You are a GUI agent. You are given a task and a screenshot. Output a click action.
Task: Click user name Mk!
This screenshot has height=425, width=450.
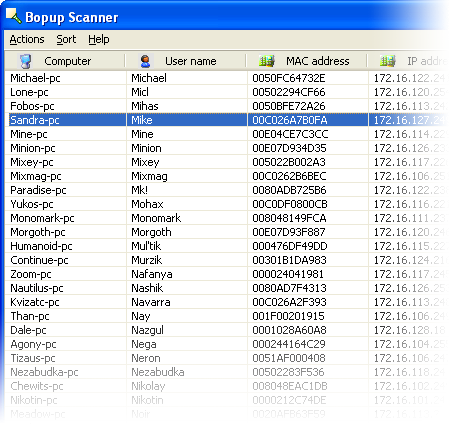coord(139,190)
